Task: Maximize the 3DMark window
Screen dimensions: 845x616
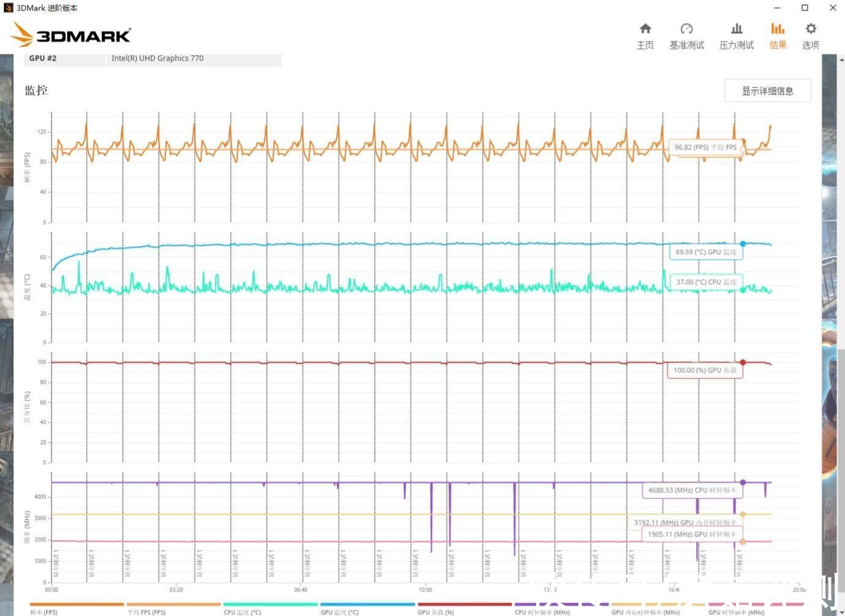Action: [x=805, y=8]
